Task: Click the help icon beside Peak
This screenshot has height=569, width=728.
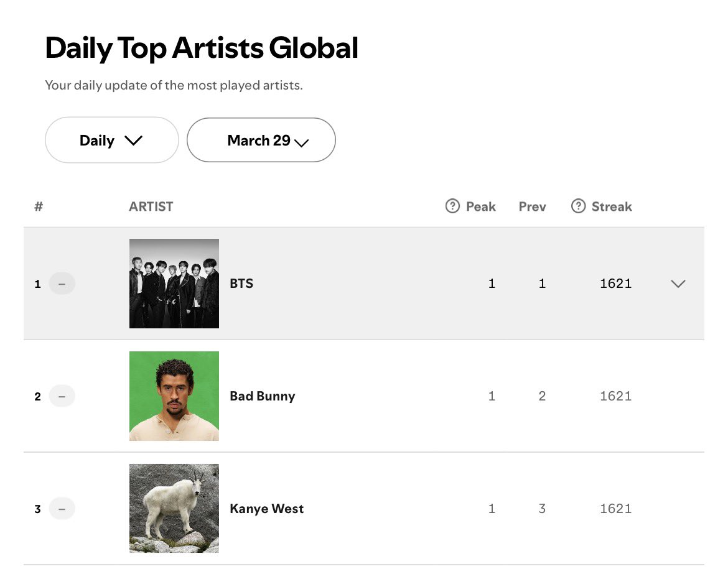Action: (x=452, y=206)
